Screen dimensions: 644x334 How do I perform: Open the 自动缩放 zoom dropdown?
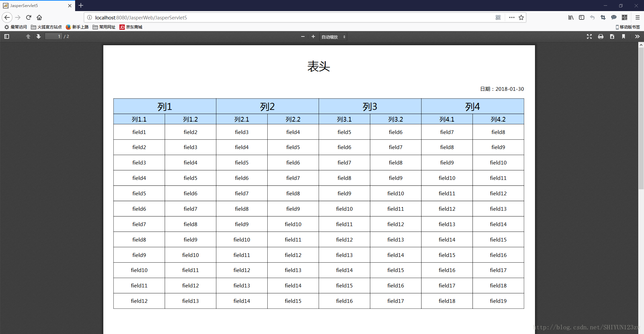(333, 37)
